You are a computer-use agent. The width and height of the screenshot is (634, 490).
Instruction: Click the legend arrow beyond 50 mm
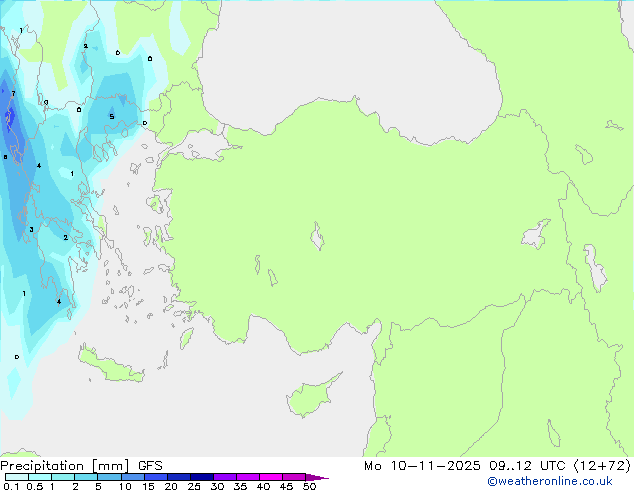click(x=317, y=477)
